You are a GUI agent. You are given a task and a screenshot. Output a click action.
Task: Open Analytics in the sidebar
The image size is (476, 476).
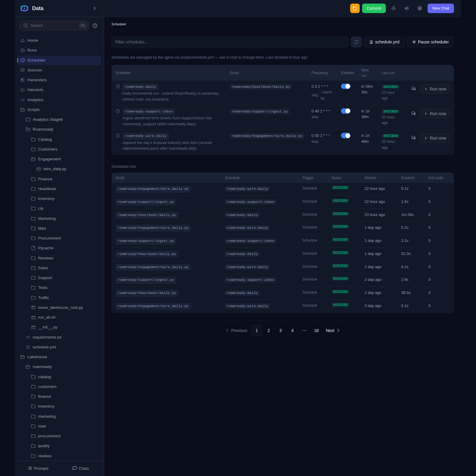[x=59, y=100]
